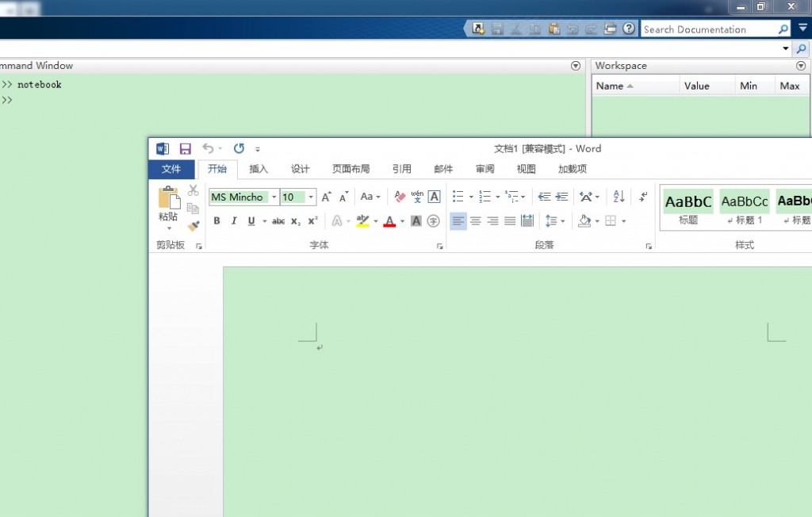The height and width of the screenshot is (517, 812).
Task: Increase paragraph indent
Action: 562,197
